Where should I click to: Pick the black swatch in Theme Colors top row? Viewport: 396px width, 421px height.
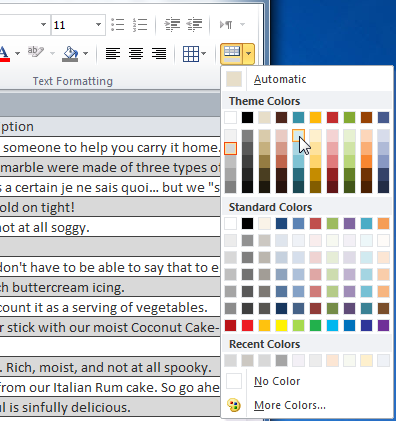click(247, 117)
